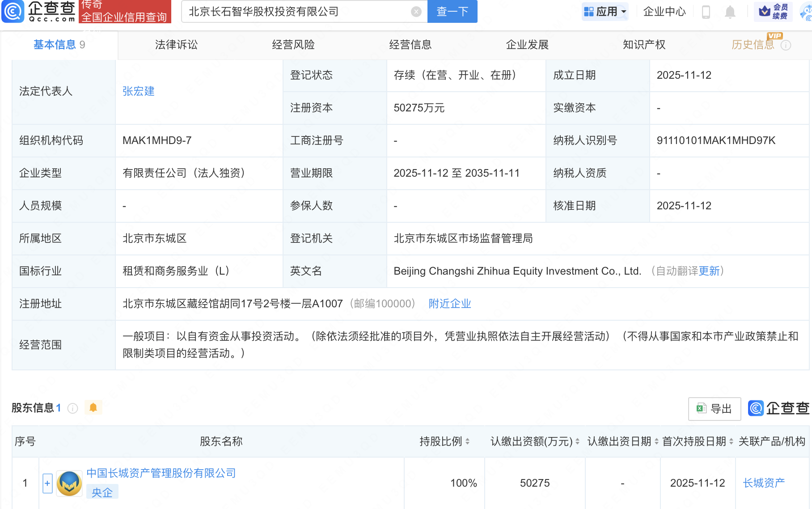The image size is (812, 509).
Task: Click the orange bell alert next to 股东信息
Action: pos(93,407)
